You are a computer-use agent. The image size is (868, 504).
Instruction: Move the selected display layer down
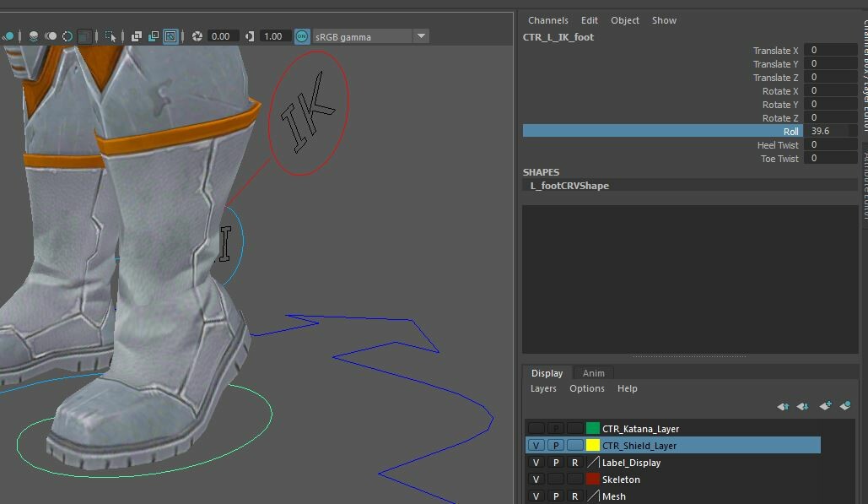[802, 406]
